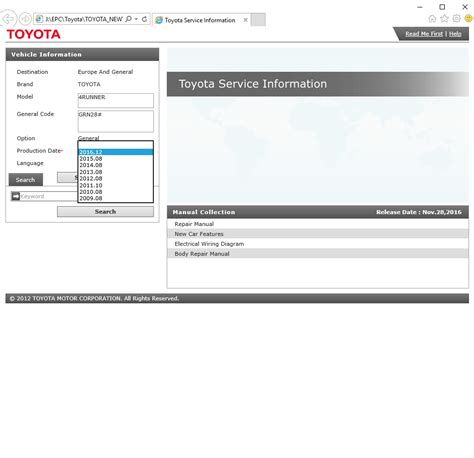
Task: Select 4RUNNER in Model list
Action: (x=115, y=97)
